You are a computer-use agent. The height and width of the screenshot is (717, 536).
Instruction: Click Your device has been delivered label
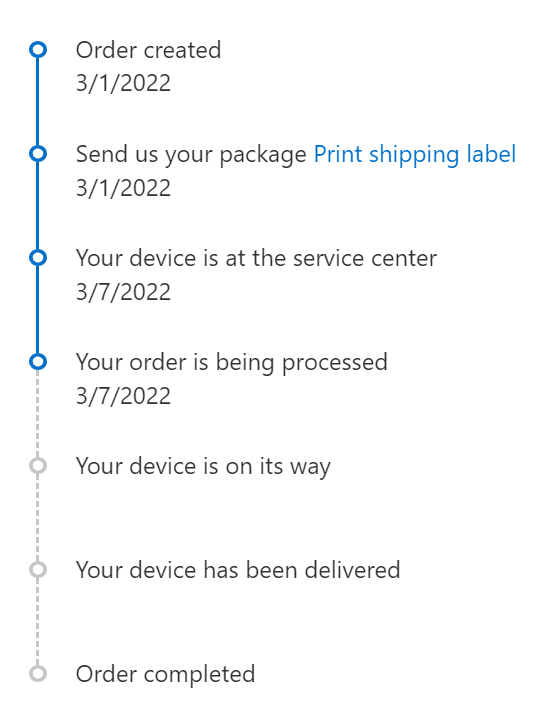click(238, 570)
